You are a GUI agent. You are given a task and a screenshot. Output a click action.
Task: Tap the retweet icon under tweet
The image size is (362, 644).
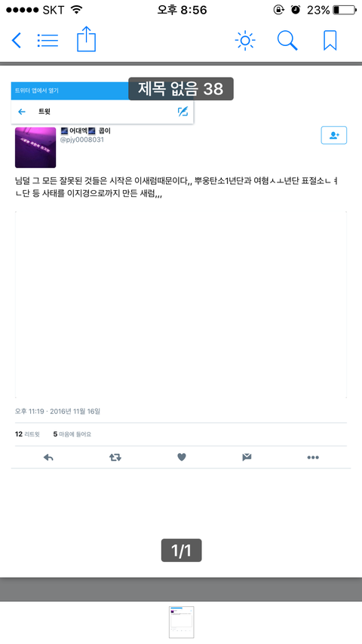pyautogui.click(x=115, y=457)
